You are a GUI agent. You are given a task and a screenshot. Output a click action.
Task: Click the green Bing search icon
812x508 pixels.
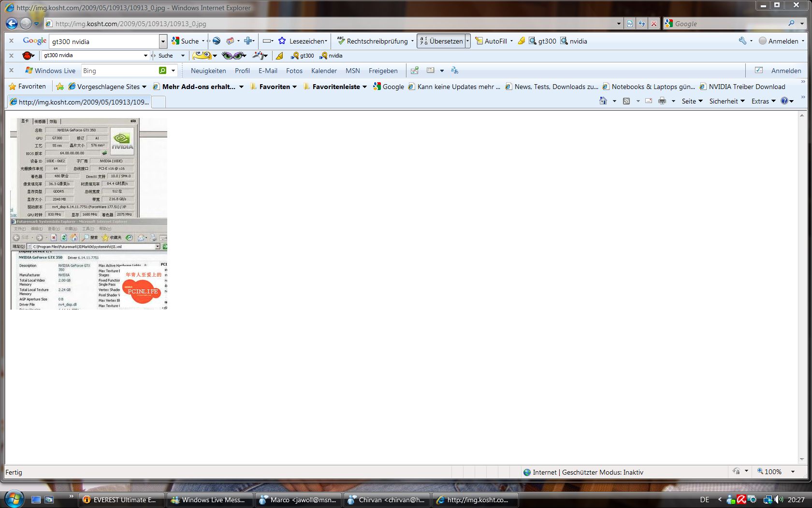click(163, 71)
